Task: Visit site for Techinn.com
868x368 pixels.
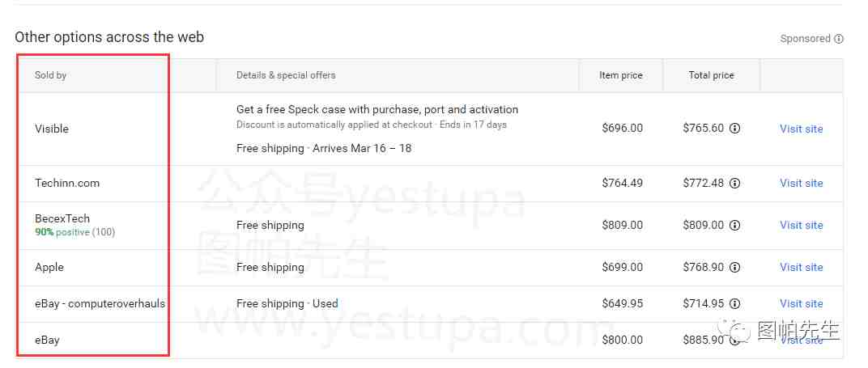Action: 801,183
